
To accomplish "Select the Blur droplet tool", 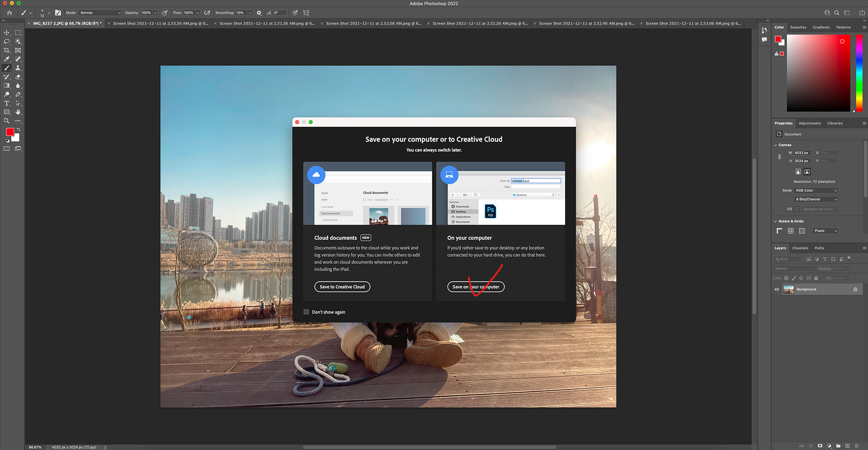I will point(18,85).
